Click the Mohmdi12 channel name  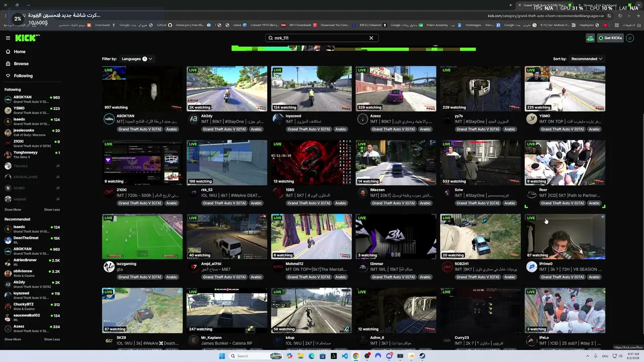(x=294, y=264)
